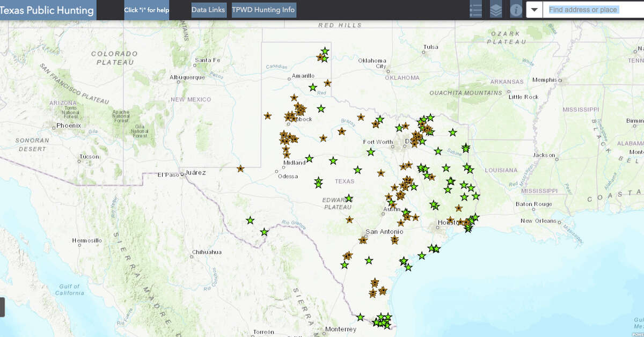644x337 pixels.
Task: Click the 'Click "i" for help' label
Action: 147,10
